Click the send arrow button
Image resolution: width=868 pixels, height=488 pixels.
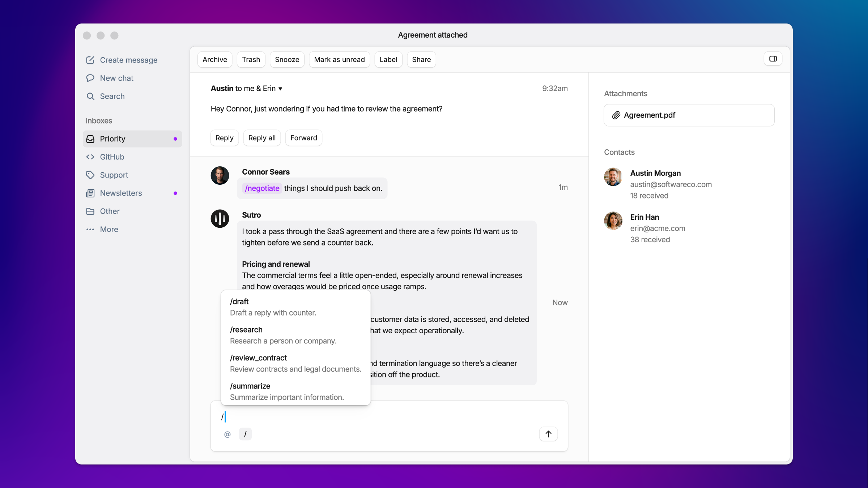click(548, 434)
